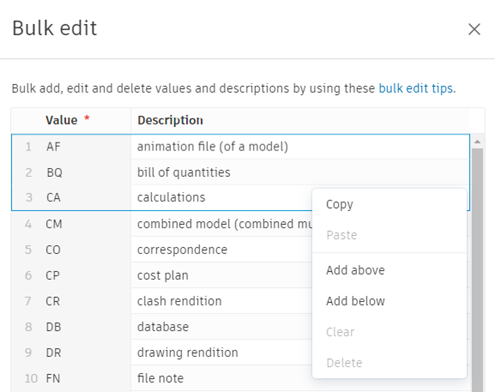
Task: Choose Delete in the context menu
Action: coord(389,363)
